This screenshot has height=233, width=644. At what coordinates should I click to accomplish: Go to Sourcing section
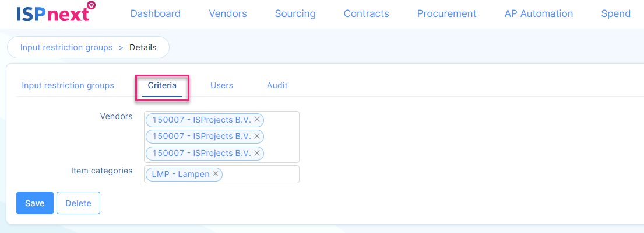pos(295,13)
